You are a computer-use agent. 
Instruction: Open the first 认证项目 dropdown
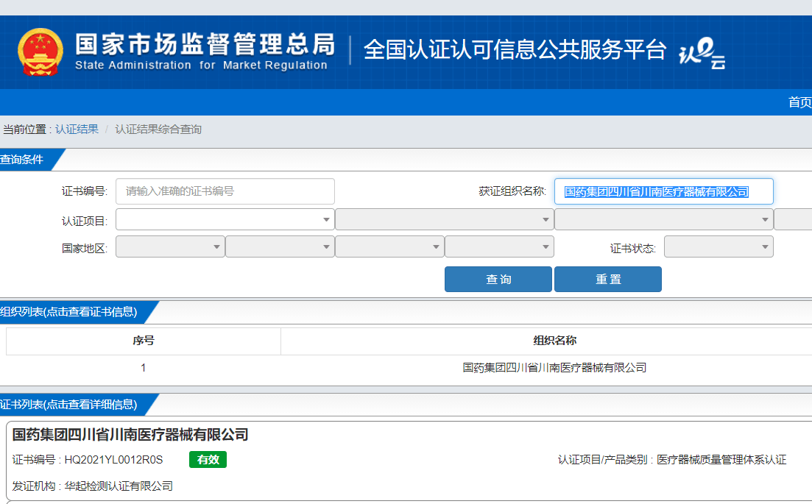(x=225, y=219)
